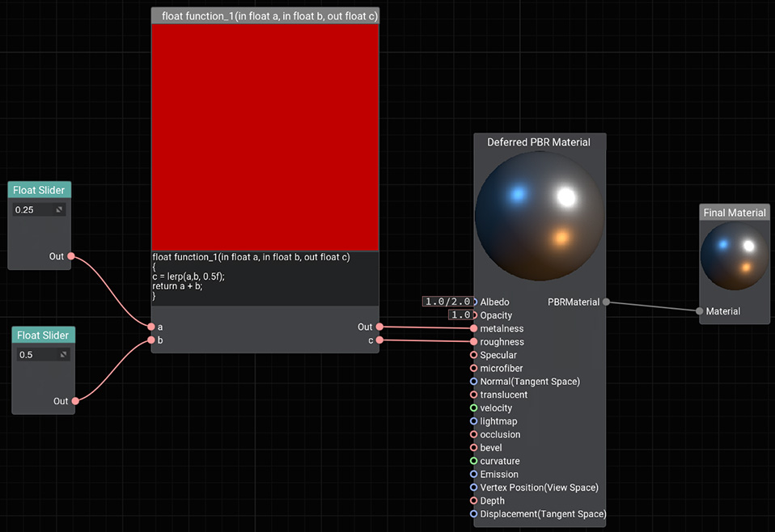Click the Albedo 1.0/2.0 value field
Viewport: 775px width, 532px height.
[447, 302]
